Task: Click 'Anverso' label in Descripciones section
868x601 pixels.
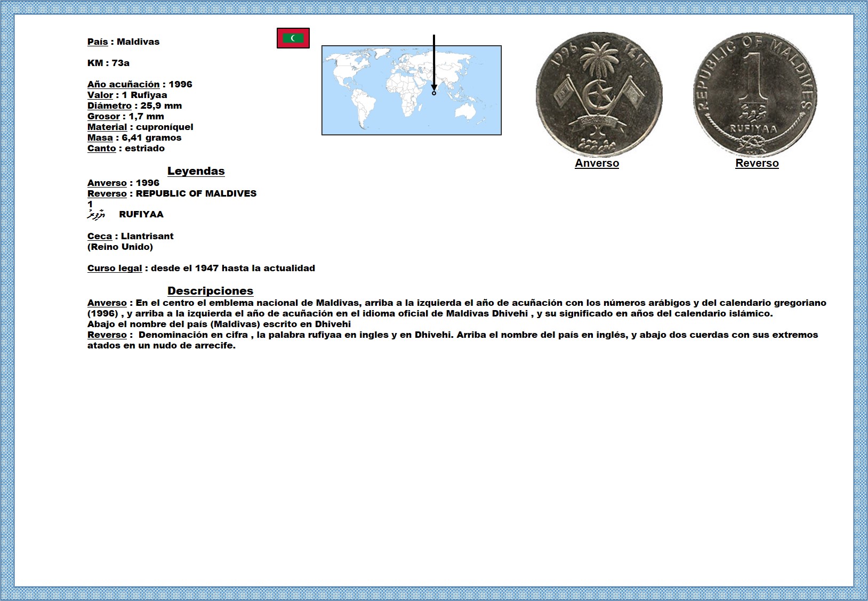Action: pos(107,303)
